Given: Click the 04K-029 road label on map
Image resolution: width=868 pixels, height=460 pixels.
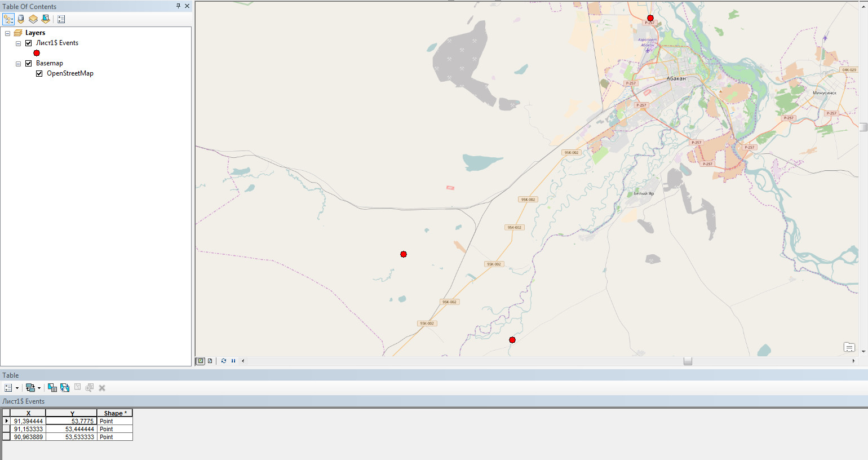Looking at the screenshot, I should point(849,70).
